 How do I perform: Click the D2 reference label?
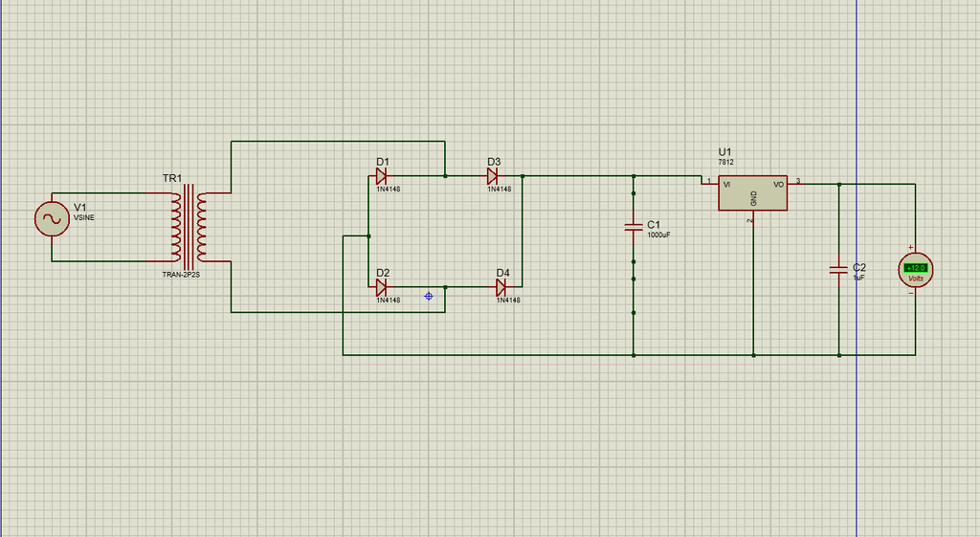click(383, 273)
